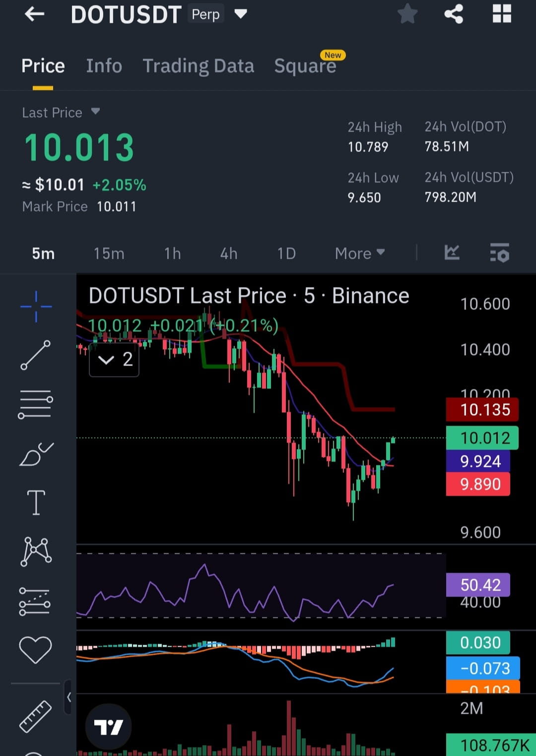This screenshot has height=756, width=536.
Task: Click the share icon
Action: pyautogui.click(x=453, y=14)
